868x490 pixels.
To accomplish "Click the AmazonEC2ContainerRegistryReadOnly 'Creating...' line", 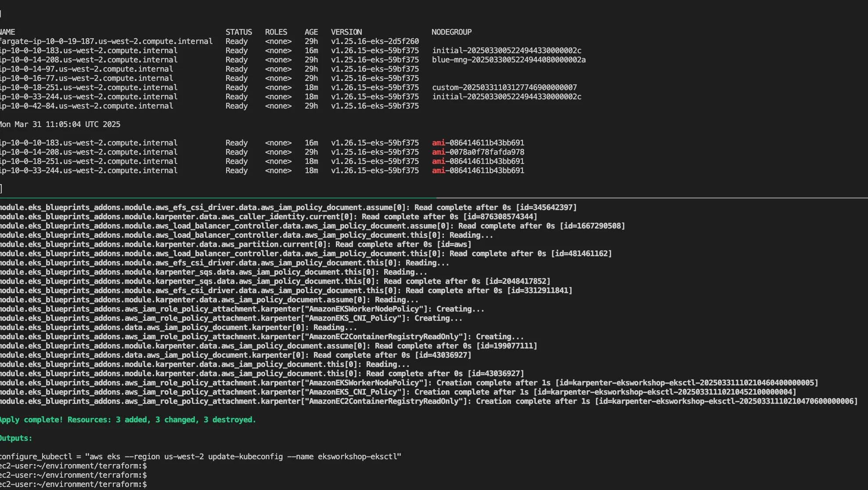I will 262,337.
